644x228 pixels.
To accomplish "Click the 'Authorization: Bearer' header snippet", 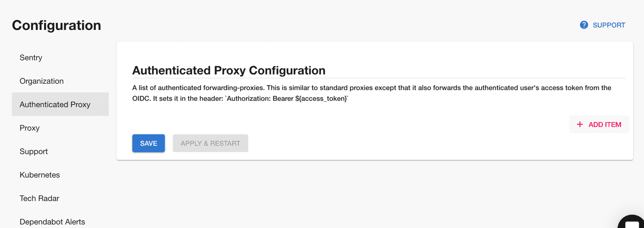I will (286, 98).
